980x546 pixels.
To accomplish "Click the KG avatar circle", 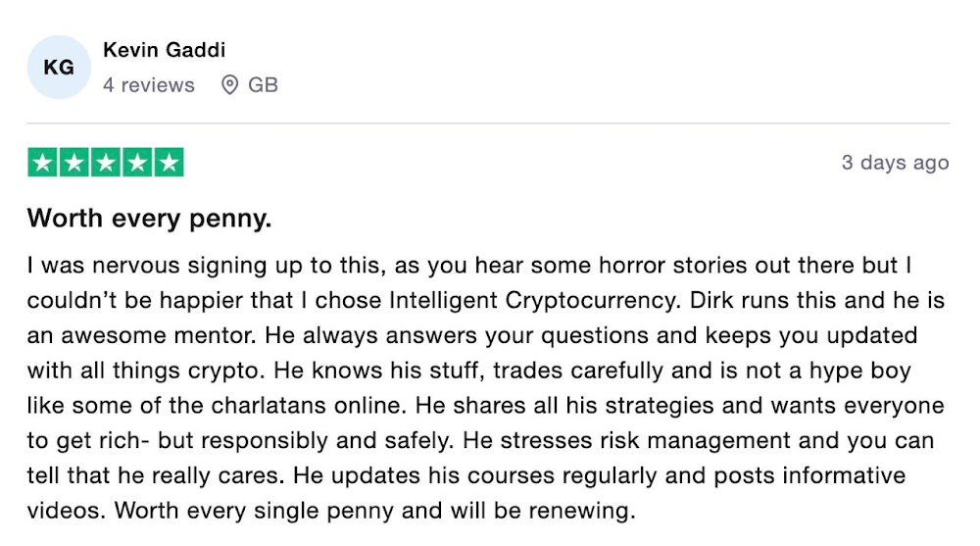I will coord(59,68).
